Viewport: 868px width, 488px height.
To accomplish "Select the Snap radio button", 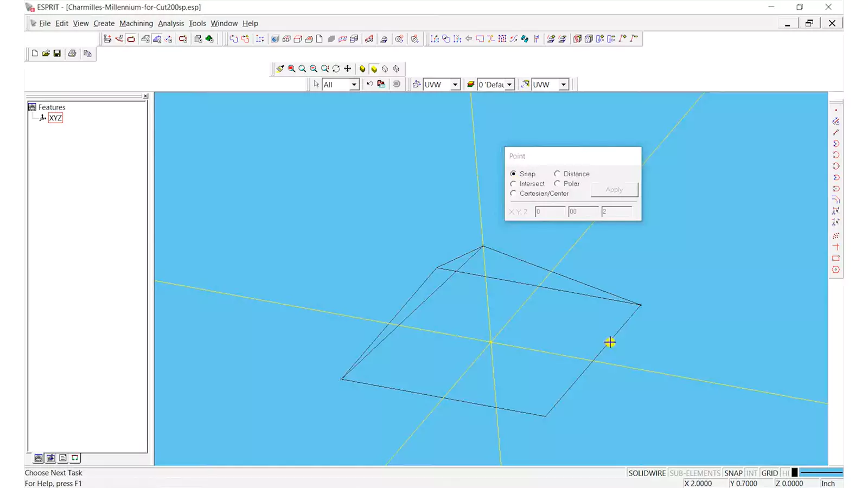I will click(x=513, y=174).
